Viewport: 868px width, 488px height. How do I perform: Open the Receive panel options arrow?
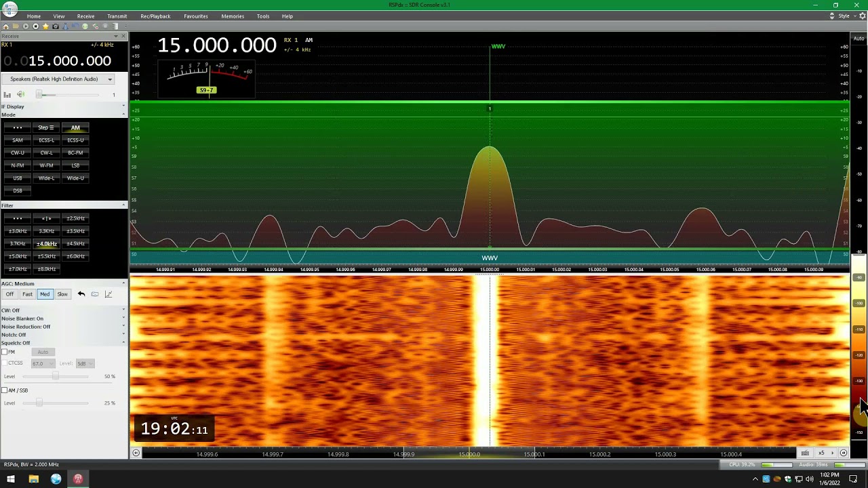click(x=115, y=36)
